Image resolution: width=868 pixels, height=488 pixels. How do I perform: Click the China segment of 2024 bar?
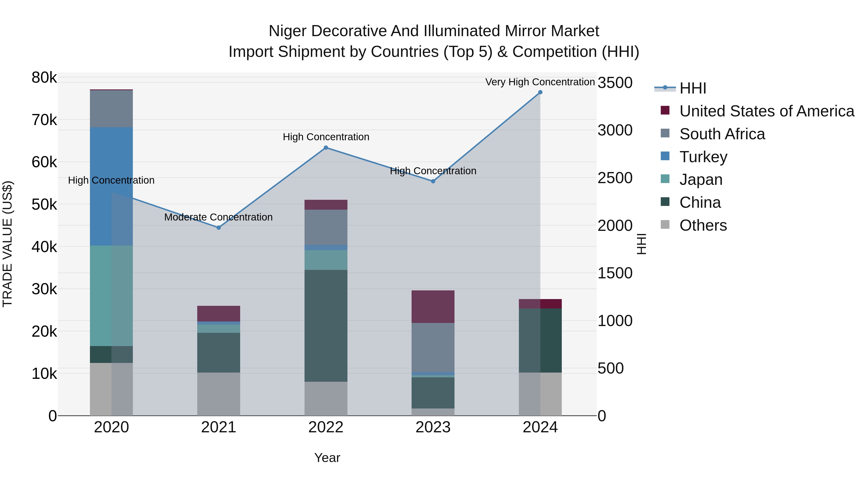540,341
